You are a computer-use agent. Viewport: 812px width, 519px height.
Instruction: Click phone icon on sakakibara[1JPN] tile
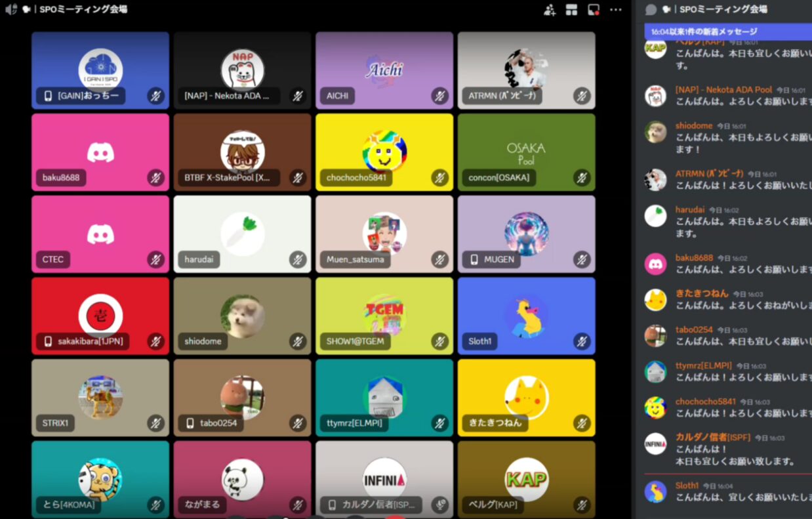[x=48, y=341]
